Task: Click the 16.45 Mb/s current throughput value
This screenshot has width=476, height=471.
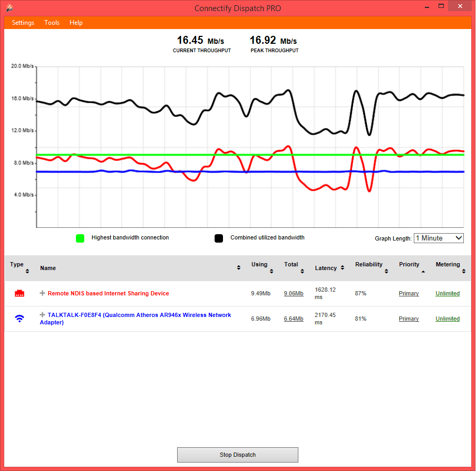Action: (200, 40)
